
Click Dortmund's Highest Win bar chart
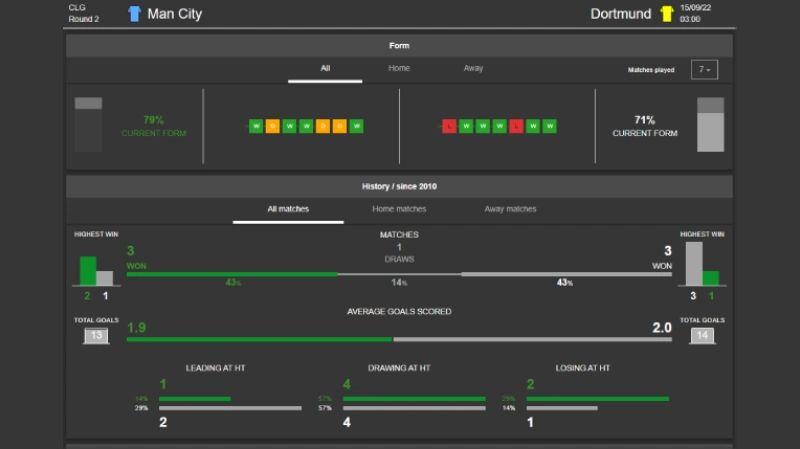point(703,264)
